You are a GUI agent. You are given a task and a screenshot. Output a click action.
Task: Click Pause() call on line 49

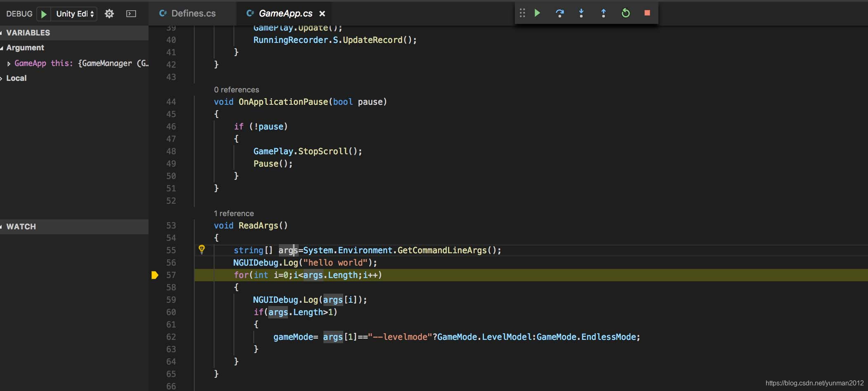273,164
